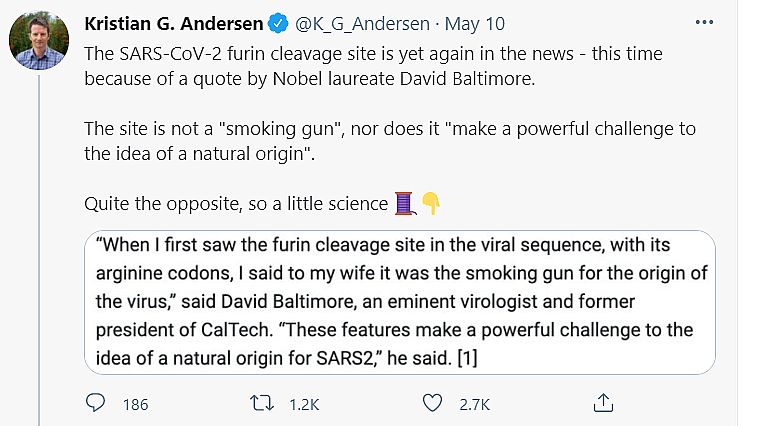Open the share tweet icon

(602, 403)
